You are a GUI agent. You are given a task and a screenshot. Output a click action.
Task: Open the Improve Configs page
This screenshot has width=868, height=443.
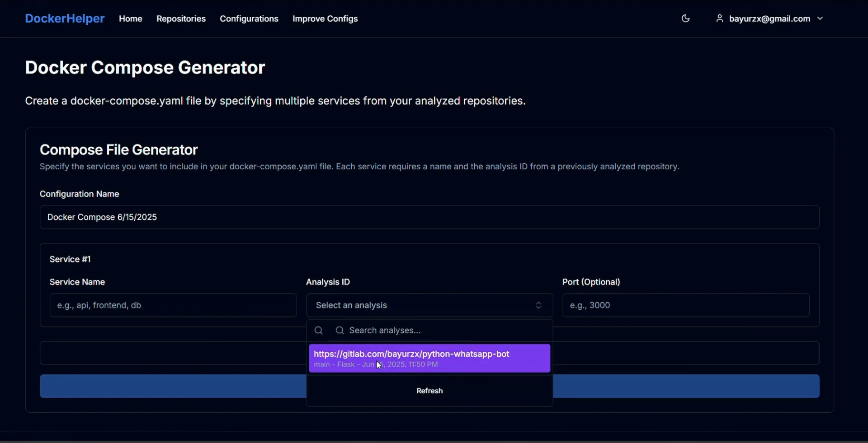click(x=325, y=19)
